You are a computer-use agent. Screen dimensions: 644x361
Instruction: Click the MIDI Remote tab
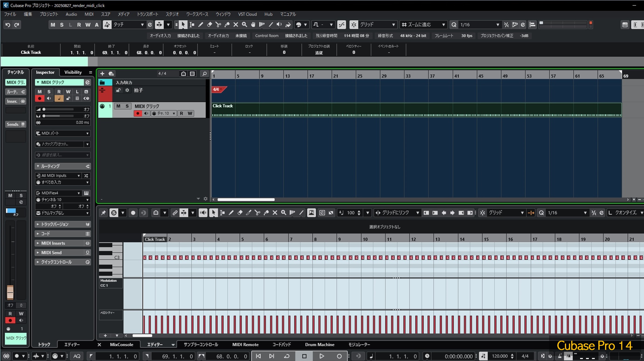pyautogui.click(x=245, y=344)
